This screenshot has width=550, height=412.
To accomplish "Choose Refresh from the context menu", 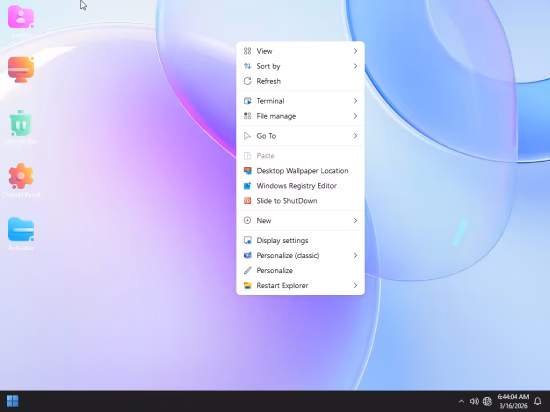I will pyautogui.click(x=300, y=81).
